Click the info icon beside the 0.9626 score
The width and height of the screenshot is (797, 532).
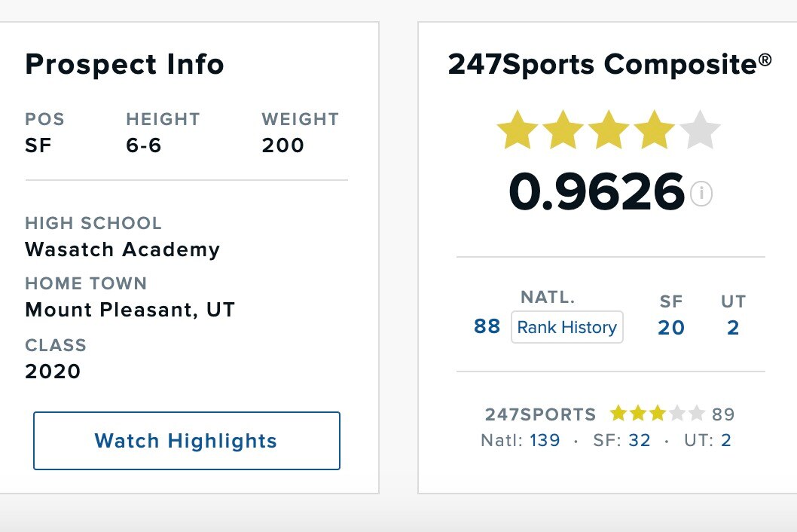(701, 194)
